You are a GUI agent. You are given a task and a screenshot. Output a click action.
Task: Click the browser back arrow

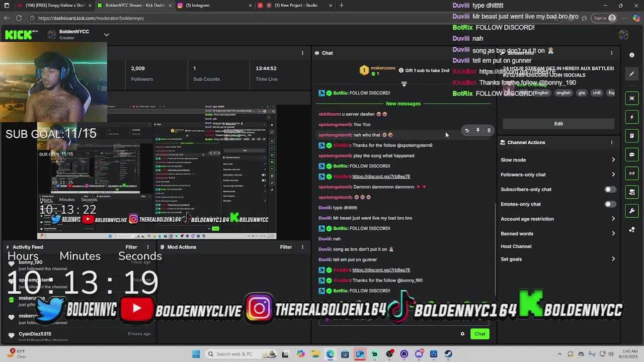tap(7, 18)
